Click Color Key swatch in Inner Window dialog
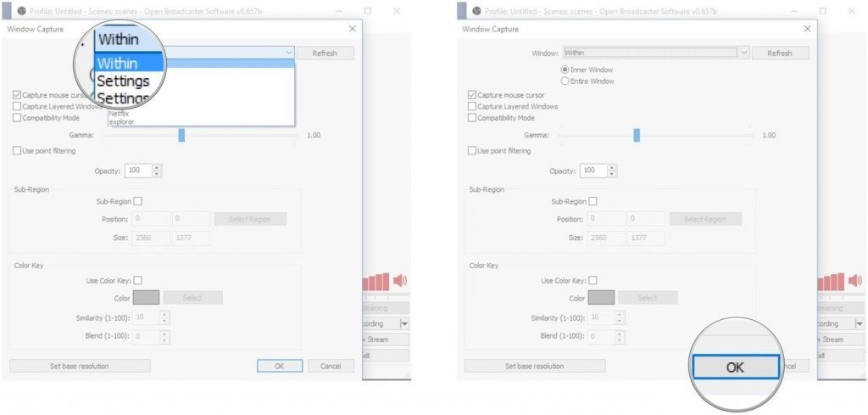Image resolution: width=868 pixels, height=415 pixels. pos(601,298)
